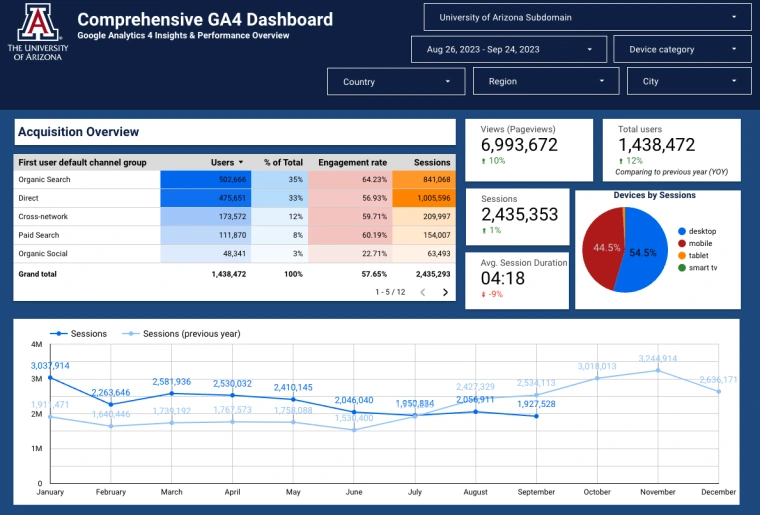
Task: Toggle mobile legend item in Devices chart
Action: (x=695, y=243)
